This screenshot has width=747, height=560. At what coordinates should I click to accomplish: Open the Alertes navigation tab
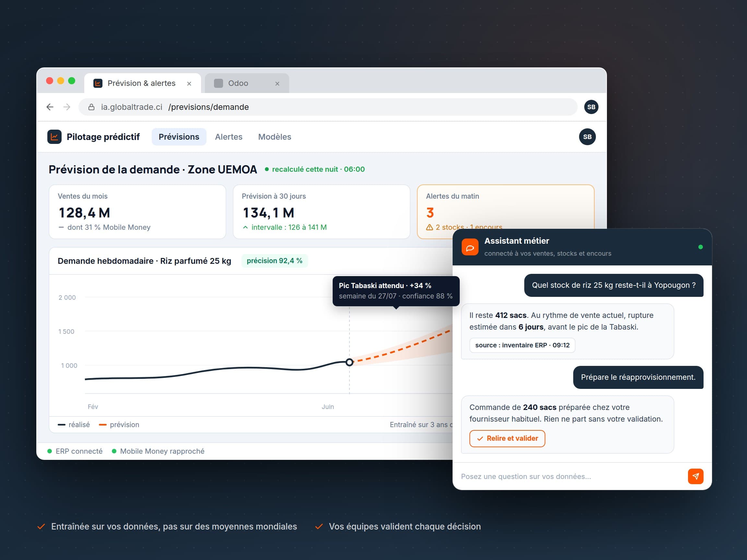click(229, 137)
